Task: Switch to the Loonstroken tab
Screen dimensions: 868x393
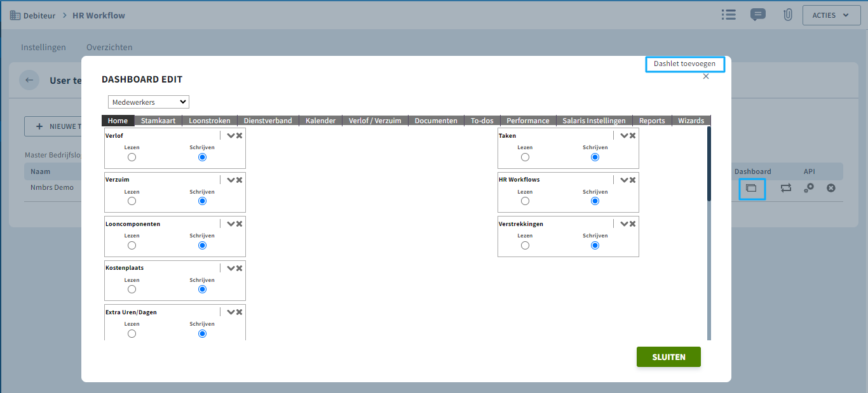Action: pyautogui.click(x=210, y=121)
